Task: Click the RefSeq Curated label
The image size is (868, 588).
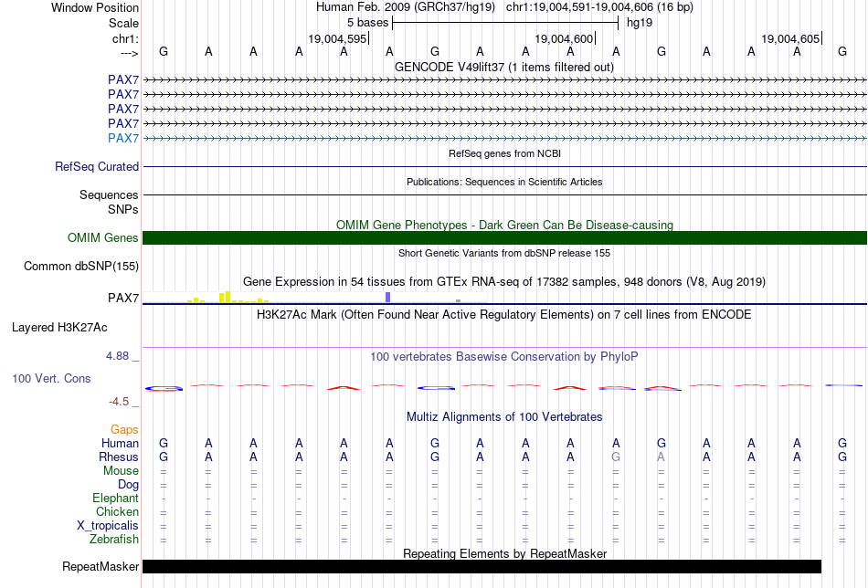Action: tap(97, 166)
